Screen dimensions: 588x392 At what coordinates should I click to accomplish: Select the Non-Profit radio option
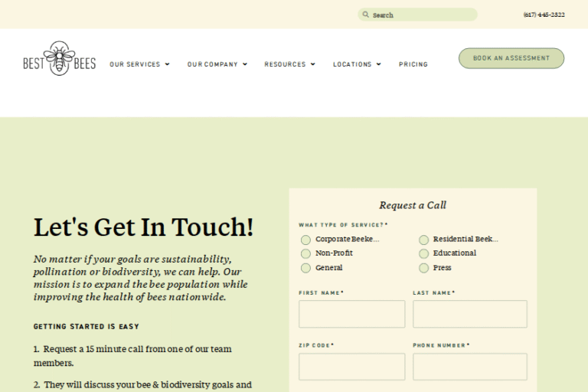(306, 253)
